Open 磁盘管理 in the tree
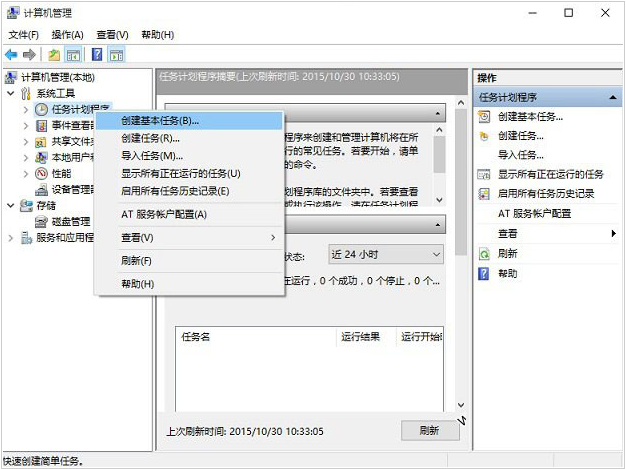626x469 pixels. 70,221
